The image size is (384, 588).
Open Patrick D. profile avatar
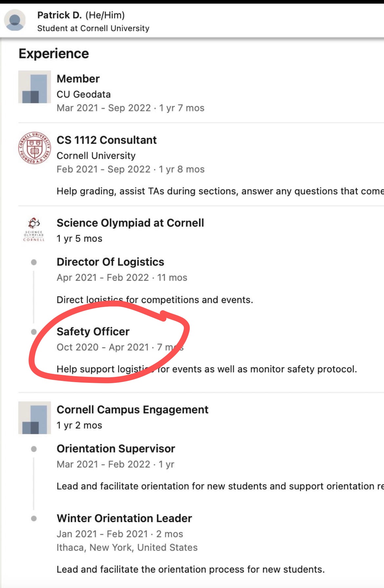click(x=15, y=20)
